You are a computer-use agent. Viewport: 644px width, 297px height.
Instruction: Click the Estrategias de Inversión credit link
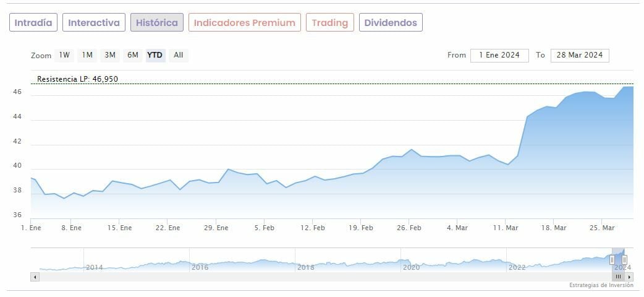click(x=601, y=285)
